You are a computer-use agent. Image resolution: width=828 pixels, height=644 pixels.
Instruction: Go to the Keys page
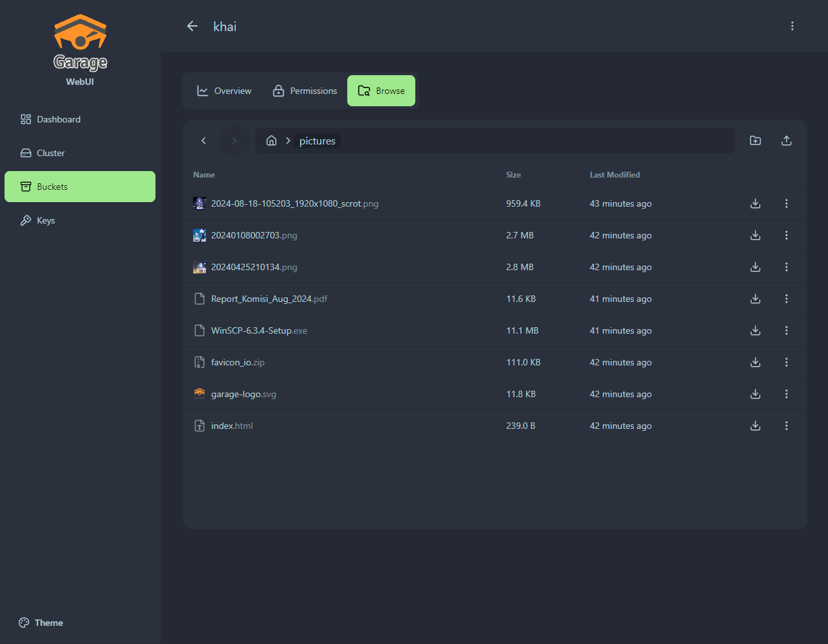(45, 220)
